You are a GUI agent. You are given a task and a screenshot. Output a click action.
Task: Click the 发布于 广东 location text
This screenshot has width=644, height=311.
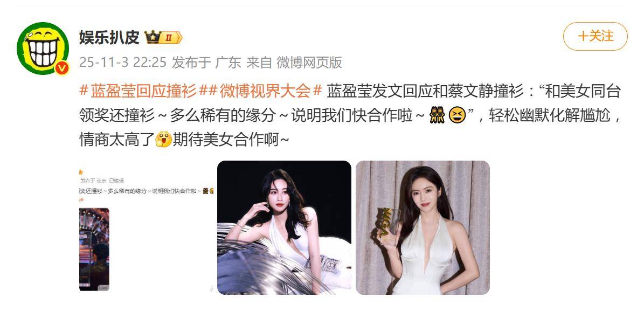click(206, 63)
